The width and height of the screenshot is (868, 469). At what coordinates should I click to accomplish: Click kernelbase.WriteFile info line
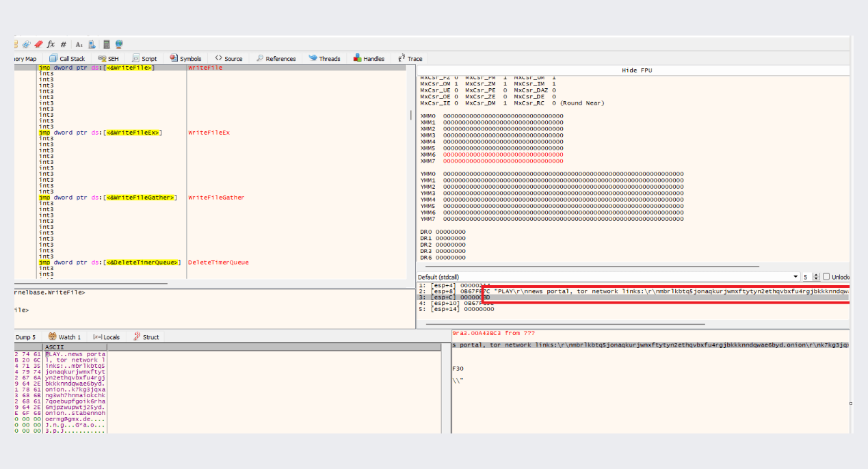[49, 293]
